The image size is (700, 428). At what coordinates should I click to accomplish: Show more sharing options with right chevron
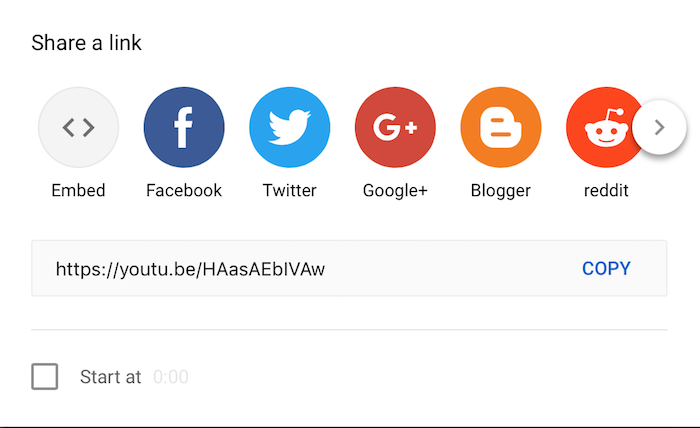(659, 127)
